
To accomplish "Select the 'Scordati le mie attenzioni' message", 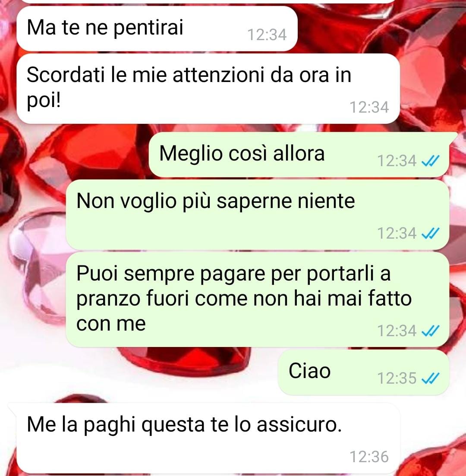I will [208, 88].
